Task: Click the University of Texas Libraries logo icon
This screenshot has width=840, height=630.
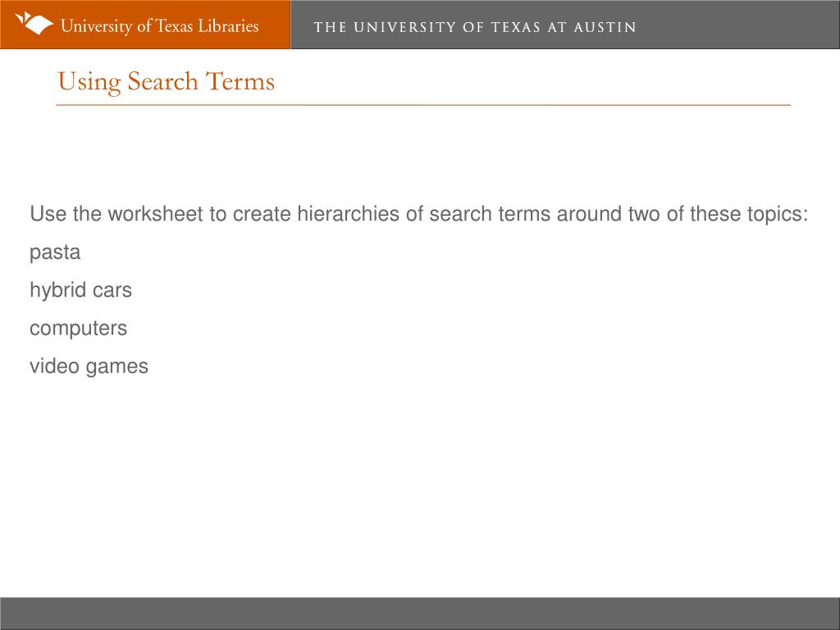Action: [x=34, y=24]
